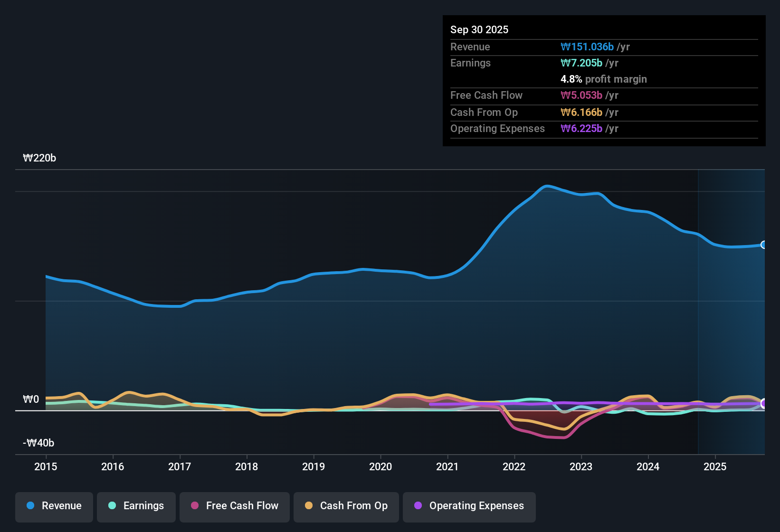780x532 pixels.
Task: Select the pink Free Cash Flow color indicator
Action: (194, 506)
